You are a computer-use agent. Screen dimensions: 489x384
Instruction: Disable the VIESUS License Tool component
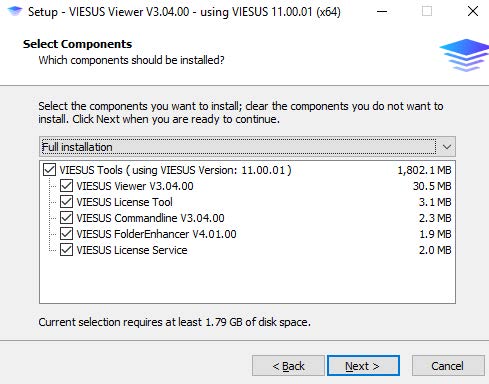coord(66,202)
